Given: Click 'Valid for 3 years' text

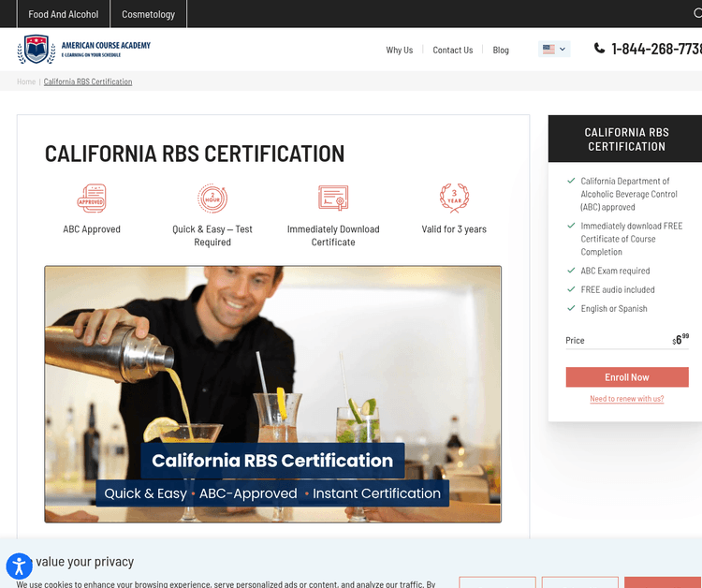Looking at the screenshot, I should (x=454, y=229).
